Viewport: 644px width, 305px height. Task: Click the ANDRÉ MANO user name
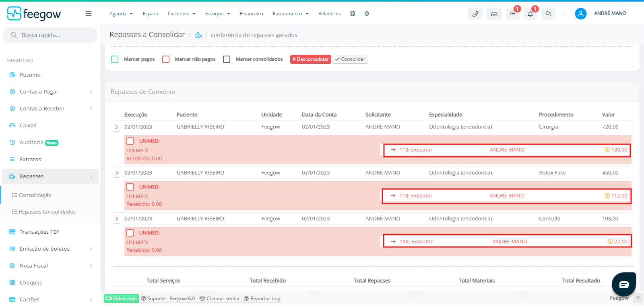[610, 13]
